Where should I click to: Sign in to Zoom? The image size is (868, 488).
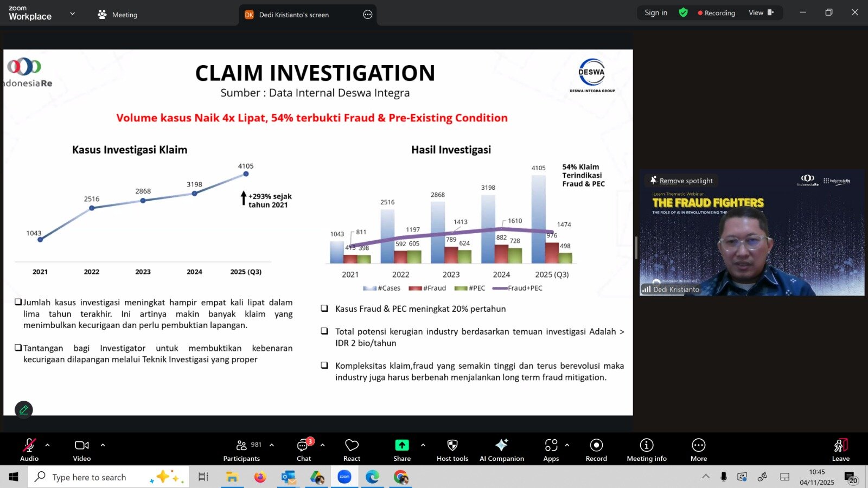tap(655, 12)
